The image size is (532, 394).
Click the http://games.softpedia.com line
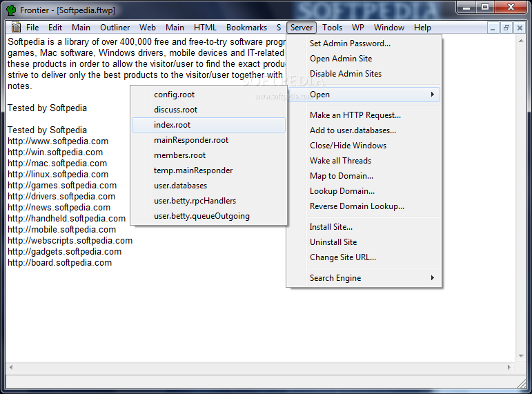click(x=62, y=186)
